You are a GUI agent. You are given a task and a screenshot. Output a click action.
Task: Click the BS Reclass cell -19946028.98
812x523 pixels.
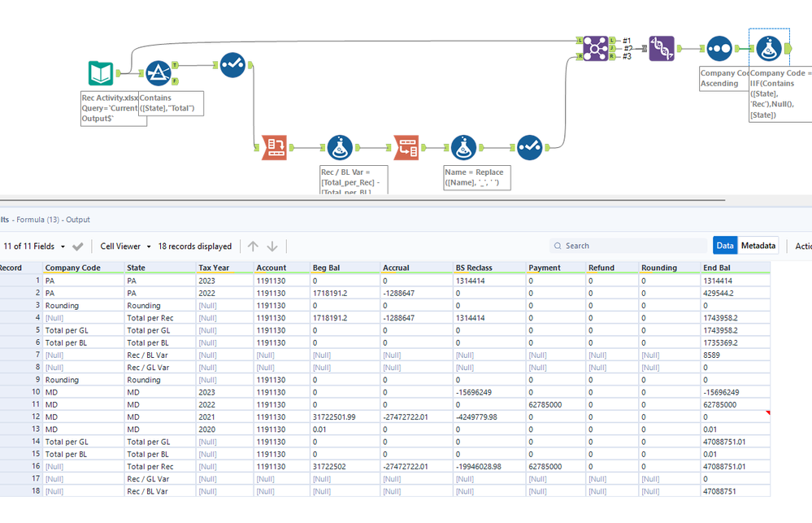(x=489, y=467)
